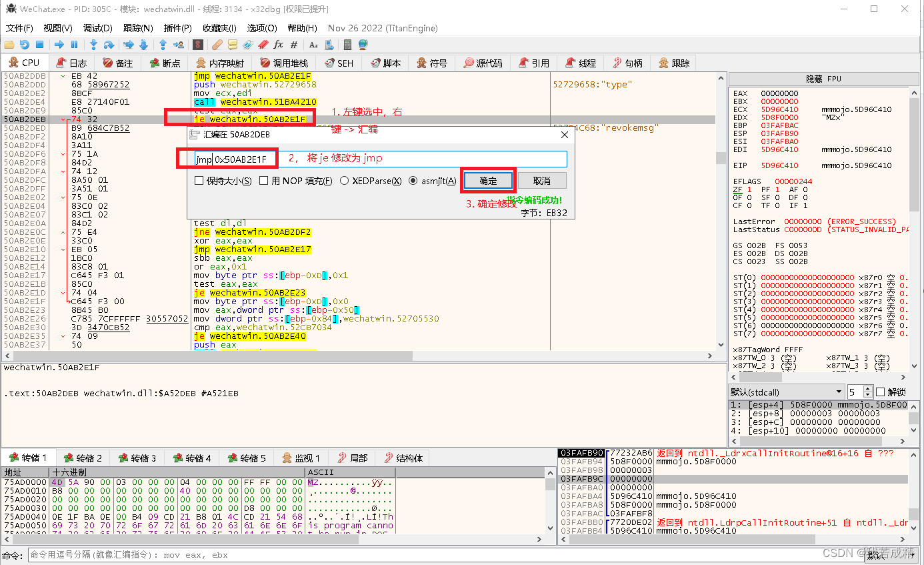Screen dimensions: 924x565
Task: Switch to the 调用堆栈 tab
Action: pyautogui.click(x=285, y=63)
